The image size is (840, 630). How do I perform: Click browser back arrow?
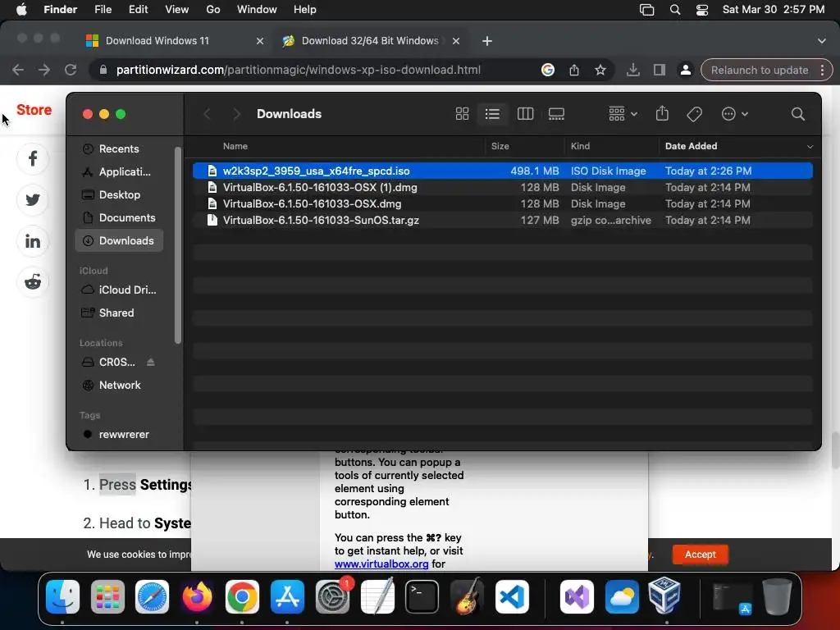(18, 70)
